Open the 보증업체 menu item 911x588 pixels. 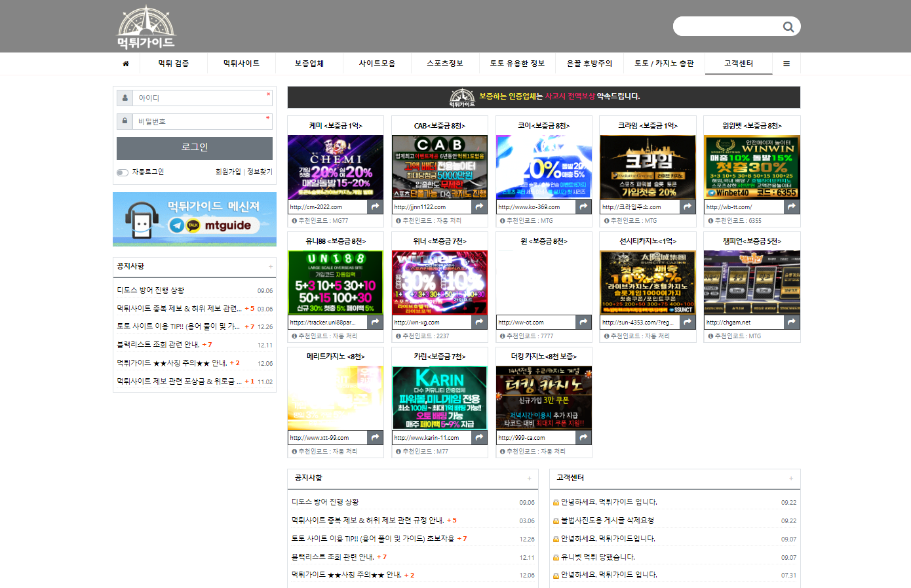pos(309,64)
